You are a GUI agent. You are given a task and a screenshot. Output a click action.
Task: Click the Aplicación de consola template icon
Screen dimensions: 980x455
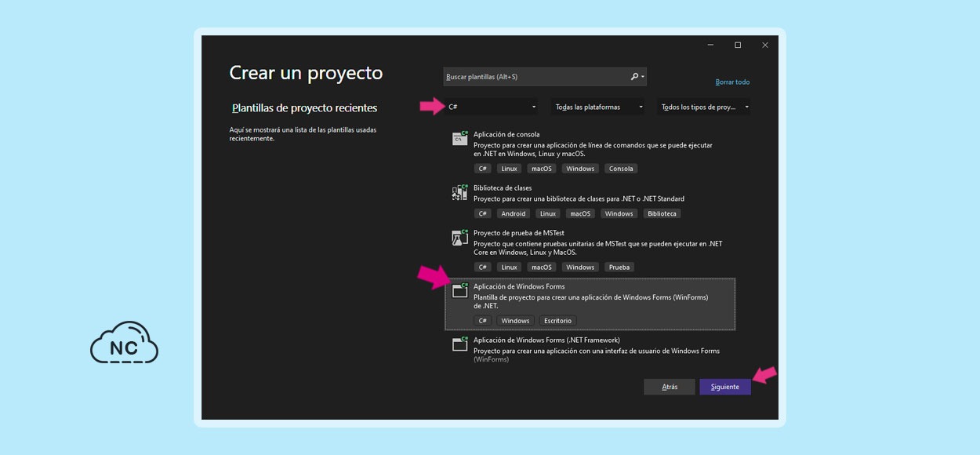tap(460, 138)
